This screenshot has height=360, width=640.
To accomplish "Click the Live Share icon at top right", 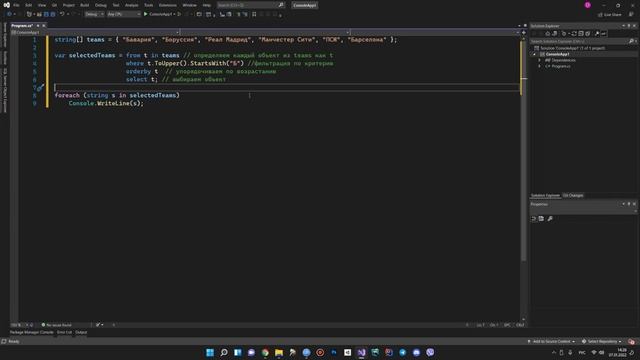I will [x=600, y=15].
